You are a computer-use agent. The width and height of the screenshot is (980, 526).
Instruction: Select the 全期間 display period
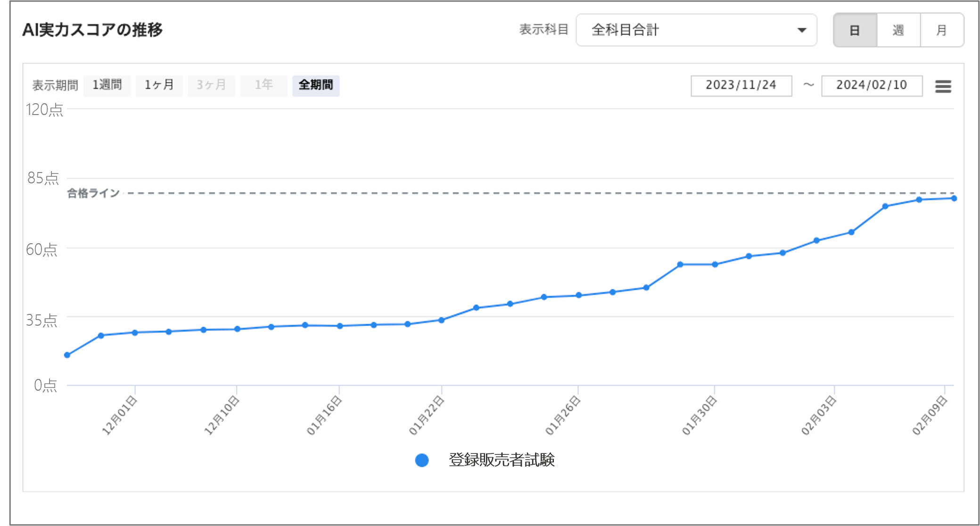coord(316,85)
